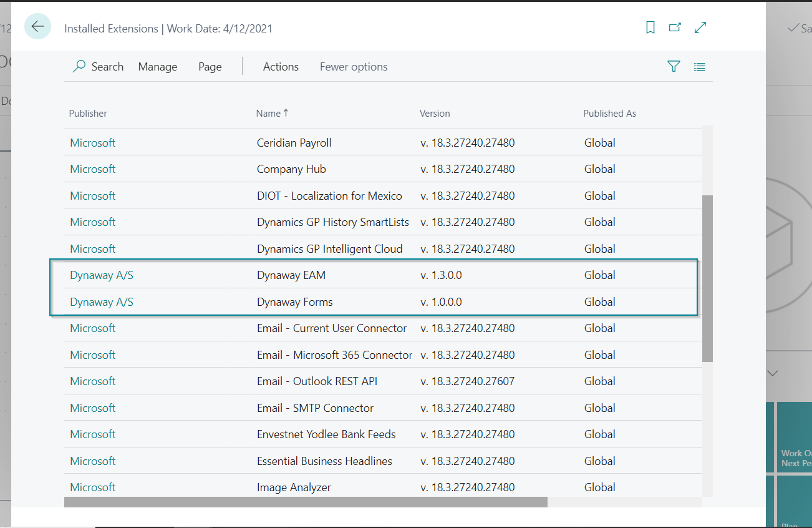The image size is (812, 528).
Task: Open the Actions menu
Action: tap(281, 67)
